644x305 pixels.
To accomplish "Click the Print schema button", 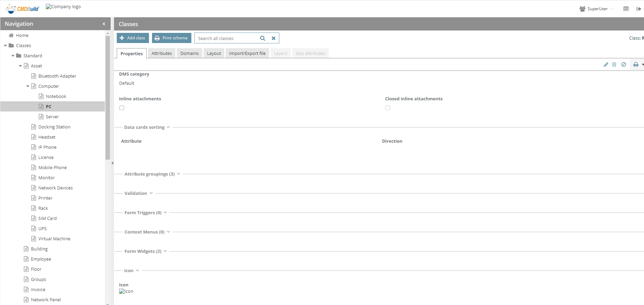I will pos(172,38).
